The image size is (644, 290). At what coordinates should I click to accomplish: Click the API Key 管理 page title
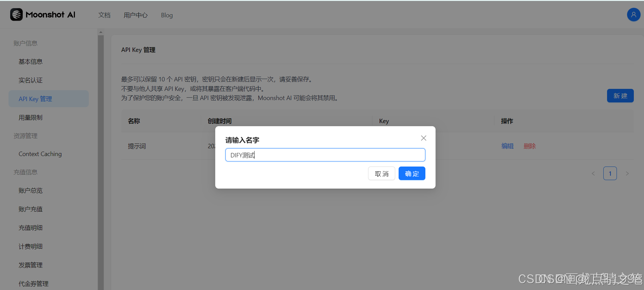tap(138, 50)
